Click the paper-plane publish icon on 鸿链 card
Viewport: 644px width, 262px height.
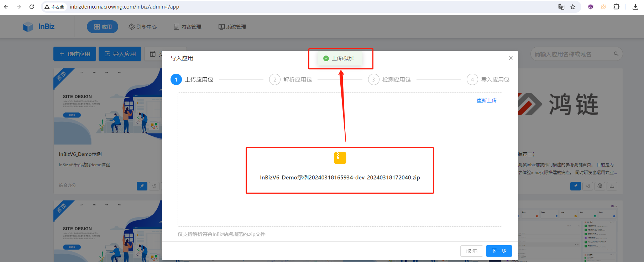[588, 186]
